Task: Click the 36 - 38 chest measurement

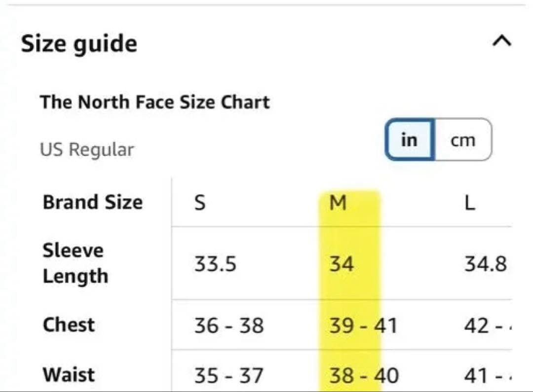Action: [229, 325]
